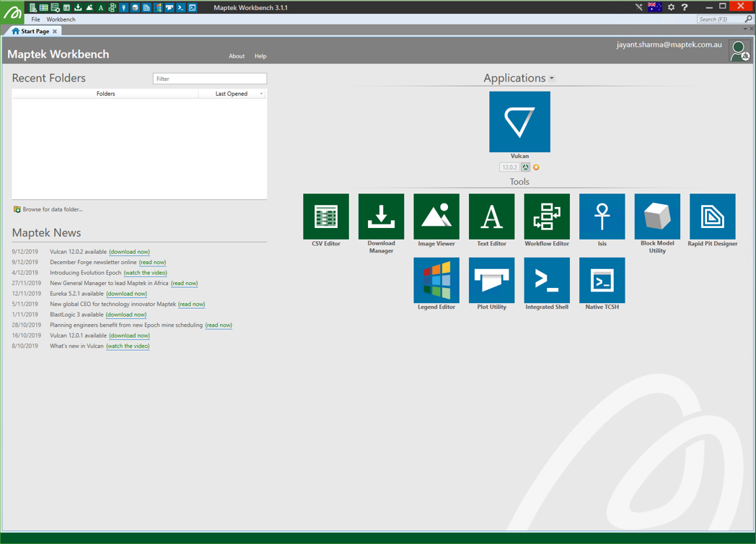
Task: Expand the tab list arrow at far right
Action: (x=745, y=29)
